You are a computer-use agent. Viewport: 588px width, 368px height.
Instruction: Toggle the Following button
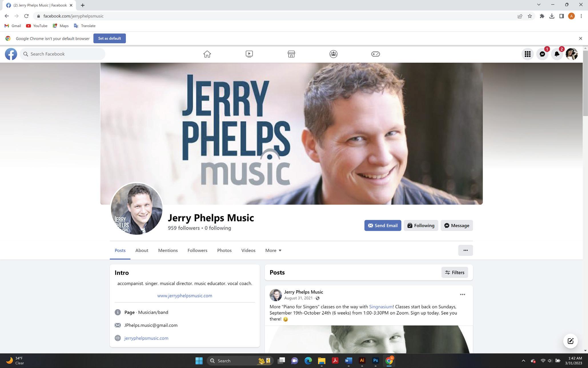(x=421, y=226)
